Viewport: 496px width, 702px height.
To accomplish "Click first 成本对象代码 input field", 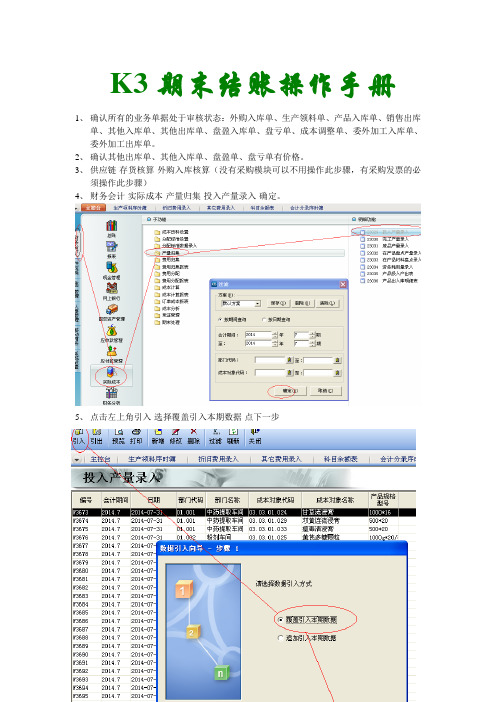I will 270,372.
